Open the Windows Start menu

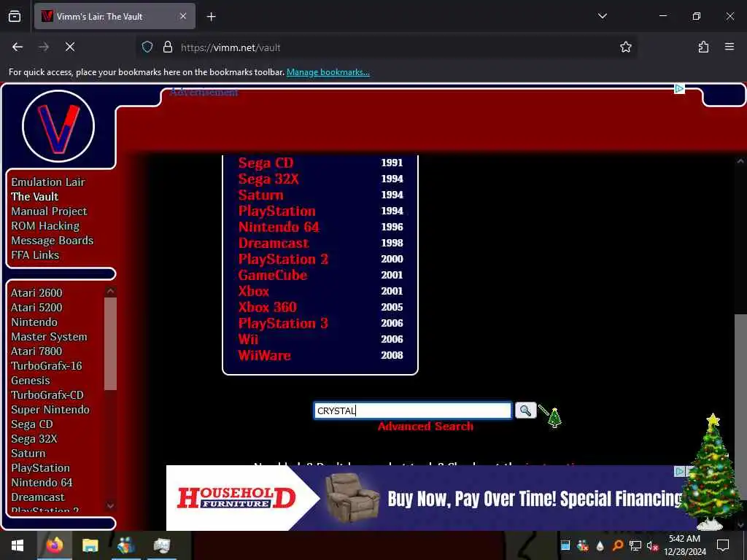(x=18, y=545)
